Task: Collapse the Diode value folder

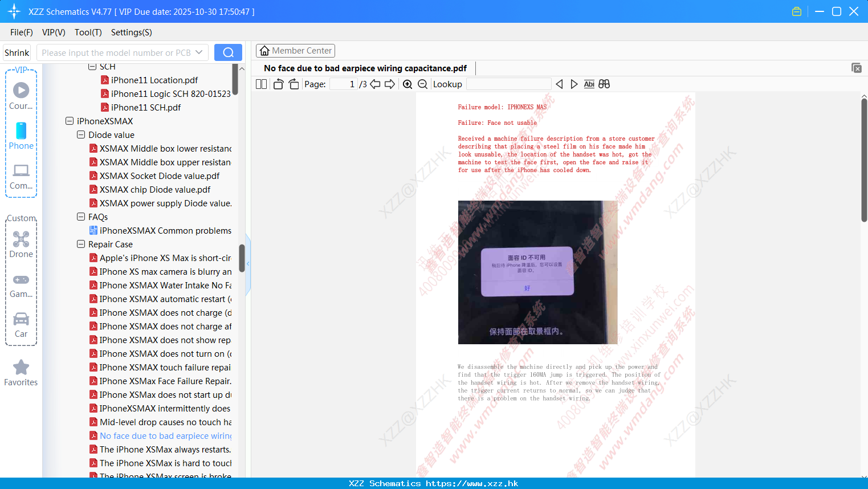Action: pos(81,135)
